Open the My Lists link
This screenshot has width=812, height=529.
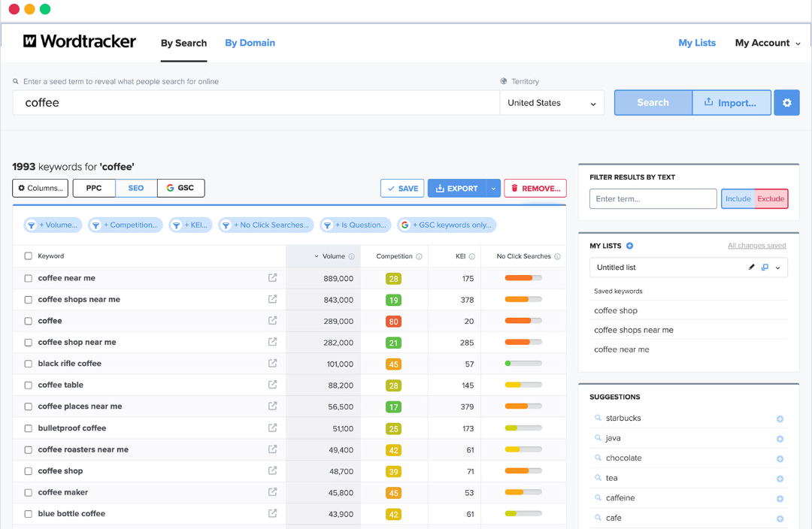tap(696, 43)
